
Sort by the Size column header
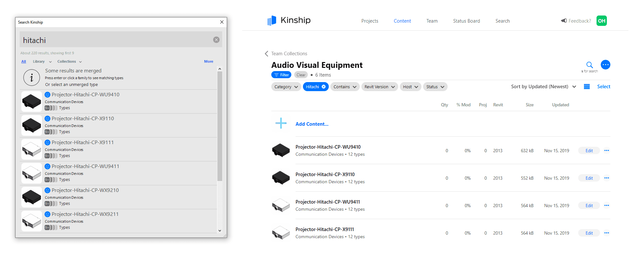point(530,105)
